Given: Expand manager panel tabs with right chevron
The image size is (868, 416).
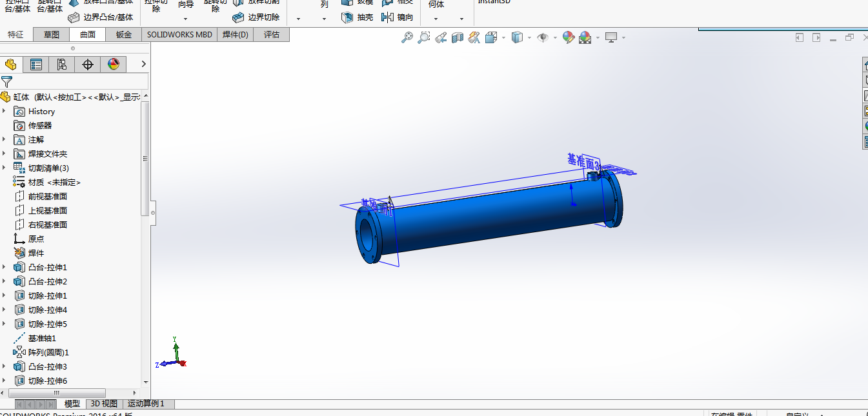Looking at the screenshot, I should tap(143, 64).
